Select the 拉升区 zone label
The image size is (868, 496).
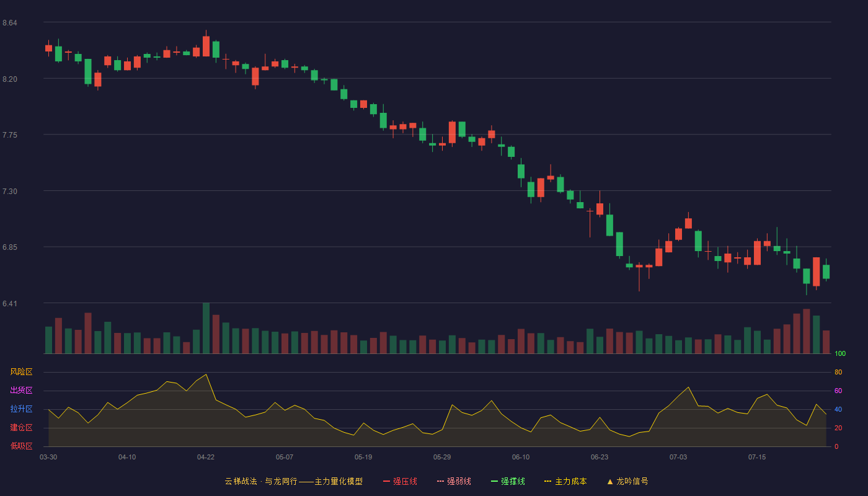point(21,409)
